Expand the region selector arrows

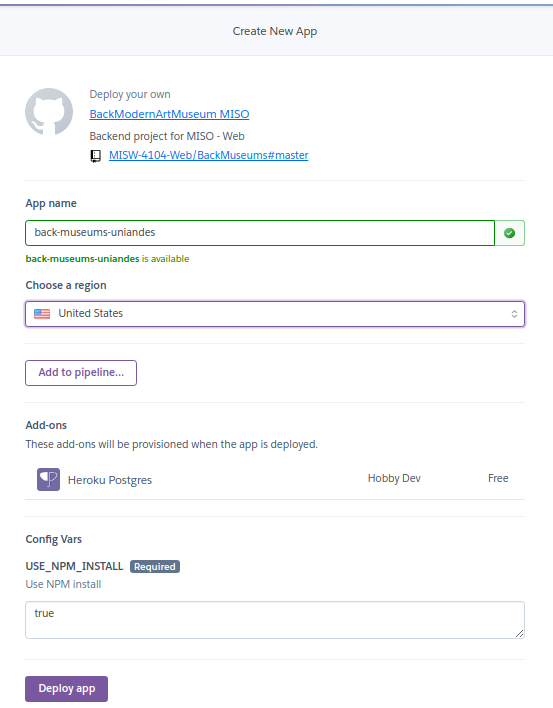click(514, 314)
